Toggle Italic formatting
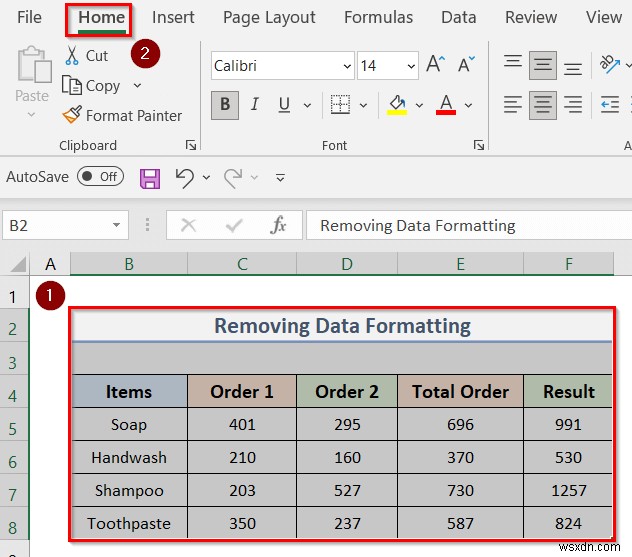The height and width of the screenshot is (557, 632). (254, 105)
